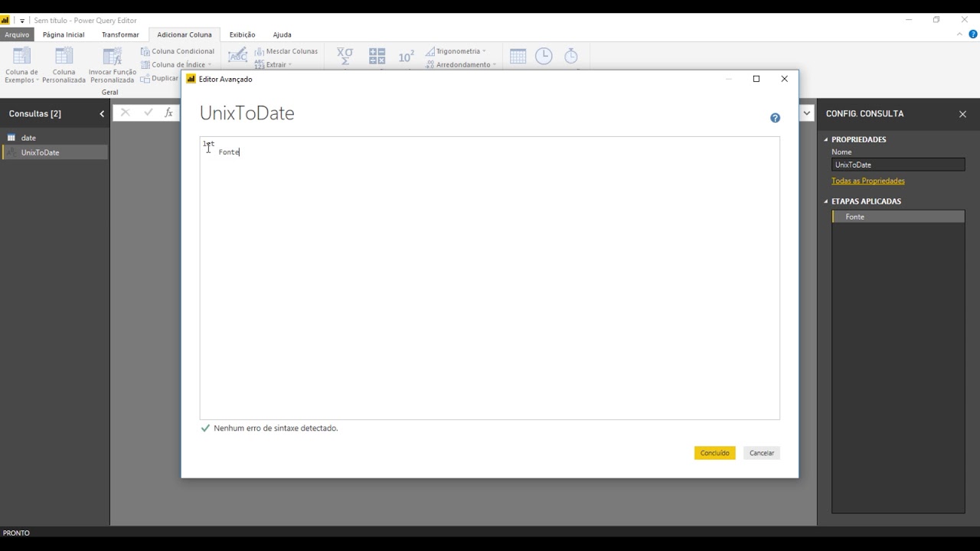Click the Time clock icon

[544, 56]
